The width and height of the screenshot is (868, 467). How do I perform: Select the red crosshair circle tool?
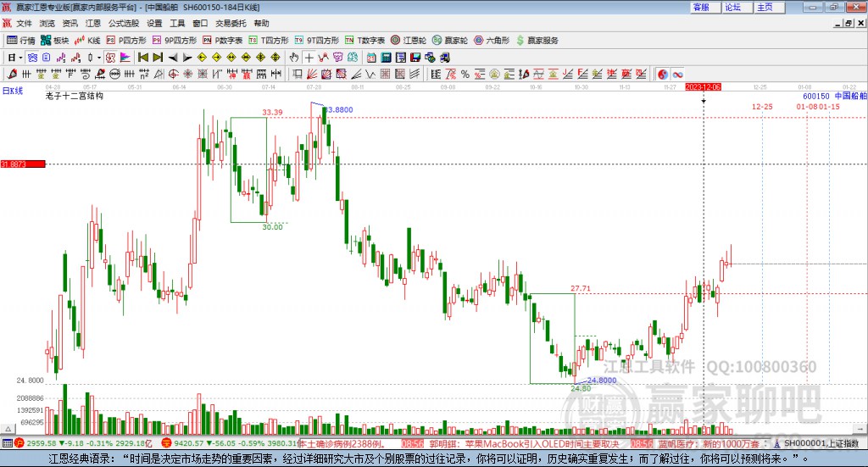(173, 74)
